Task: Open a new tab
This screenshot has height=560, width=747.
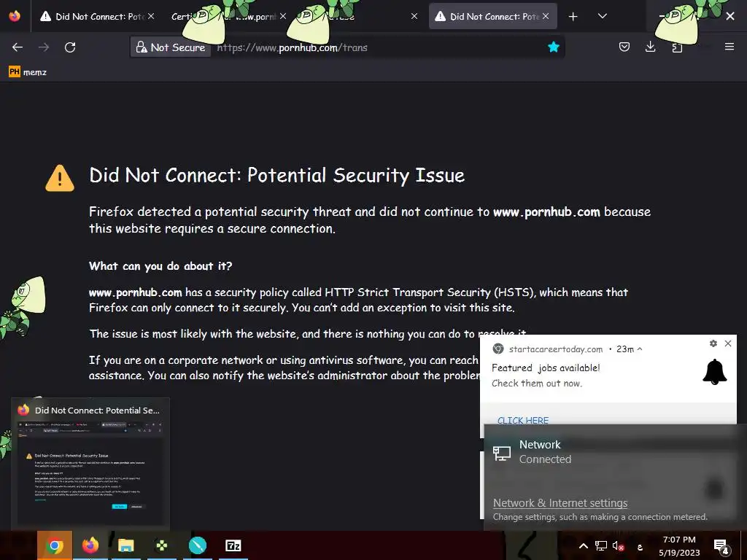Action: pos(573,17)
